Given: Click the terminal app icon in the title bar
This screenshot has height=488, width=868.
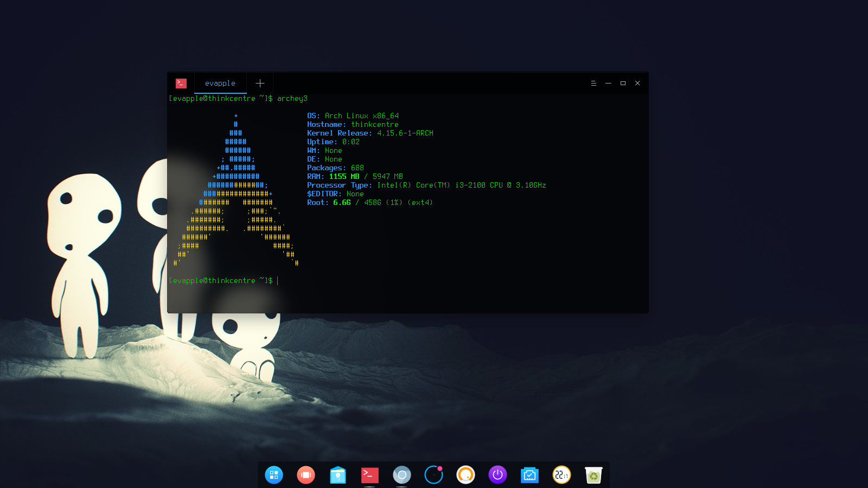Looking at the screenshot, I should 181,84.
